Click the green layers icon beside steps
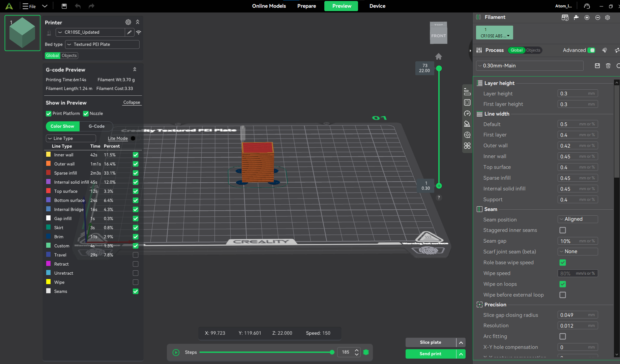 click(x=366, y=352)
